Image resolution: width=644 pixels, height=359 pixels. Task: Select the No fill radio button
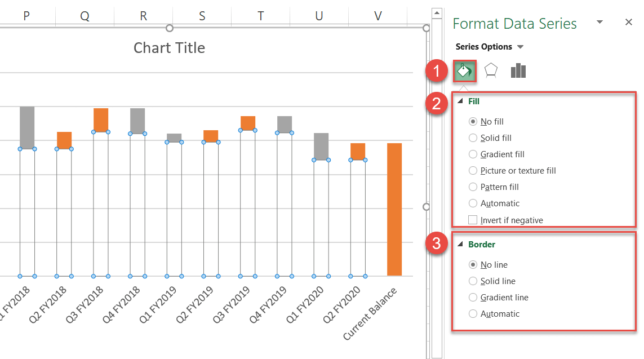473,122
